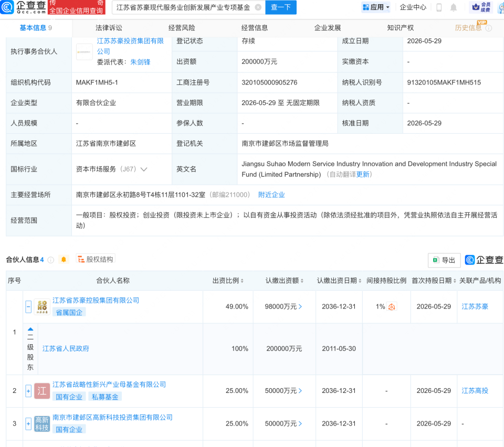504x447 pixels.
Task: Click the mobile phone icon in header
Action: [439, 7]
